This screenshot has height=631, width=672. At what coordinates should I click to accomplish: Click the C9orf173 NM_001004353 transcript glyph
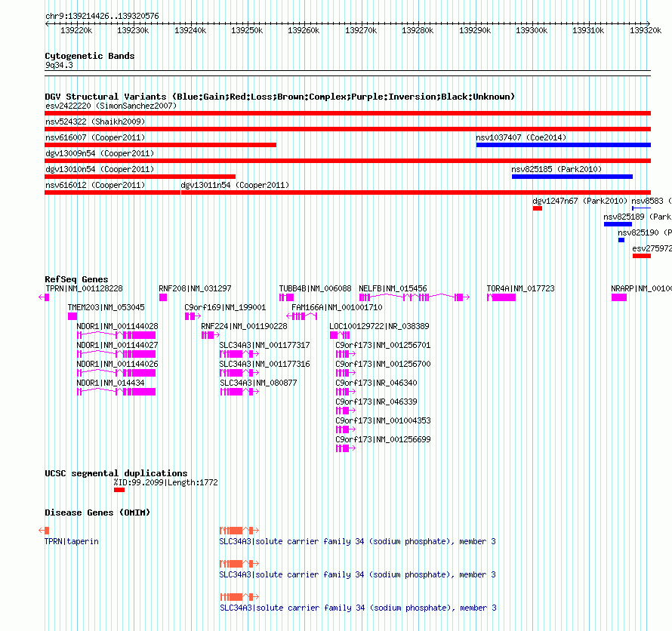pos(345,429)
